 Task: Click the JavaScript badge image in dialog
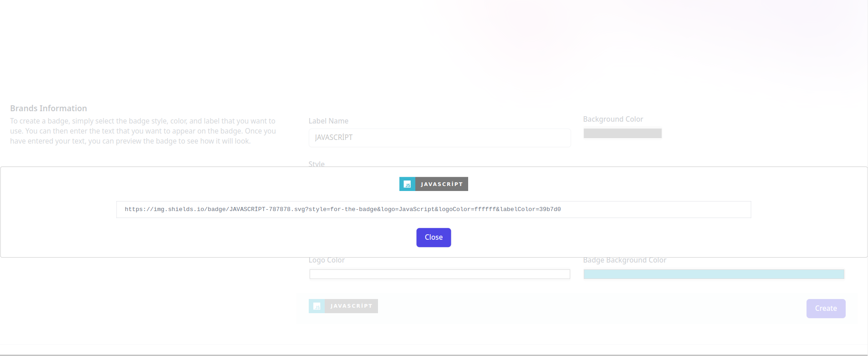434,184
